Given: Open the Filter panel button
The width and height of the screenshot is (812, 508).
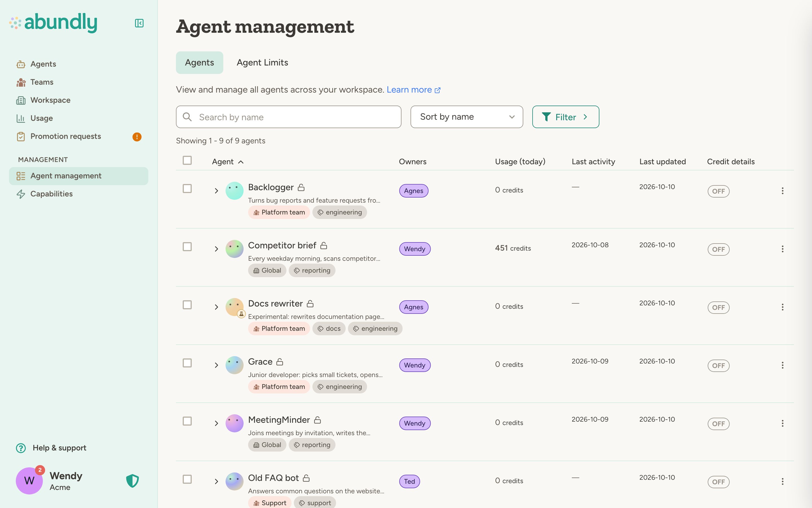Looking at the screenshot, I should [x=565, y=117].
